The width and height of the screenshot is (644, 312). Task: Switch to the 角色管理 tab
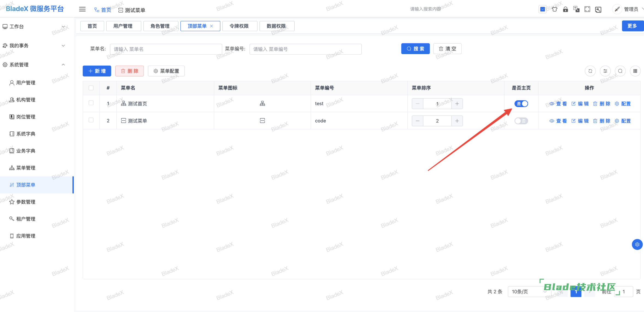point(160,26)
